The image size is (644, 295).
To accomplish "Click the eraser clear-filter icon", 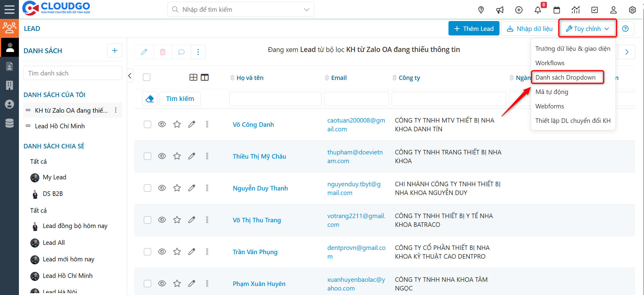I will pyautogui.click(x=150, y=99).
